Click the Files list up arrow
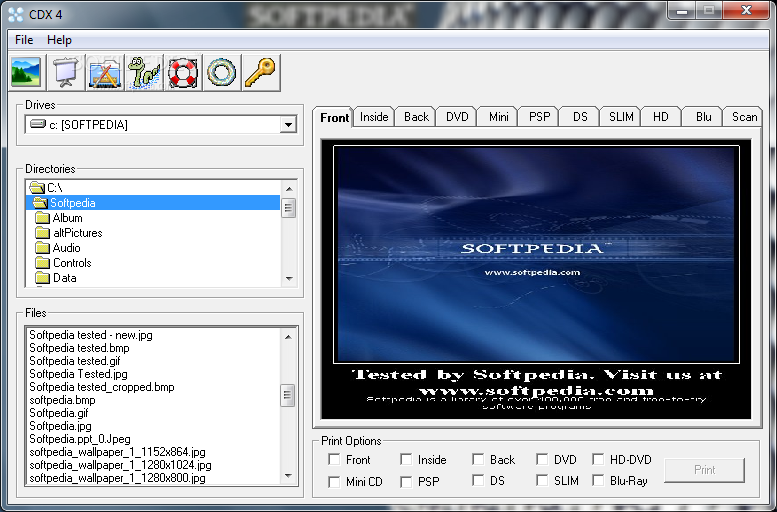Screen dimensions: 777x512 [x=288, y=337]
